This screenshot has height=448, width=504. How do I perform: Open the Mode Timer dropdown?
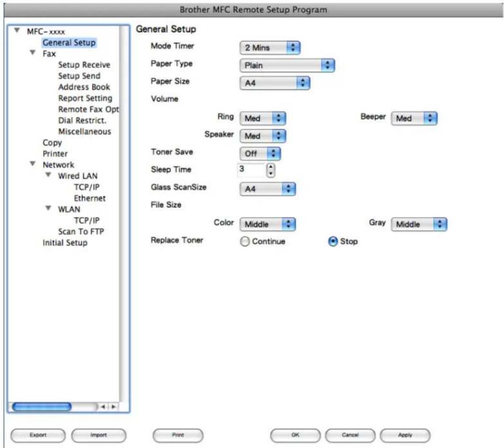coord(270,48)
